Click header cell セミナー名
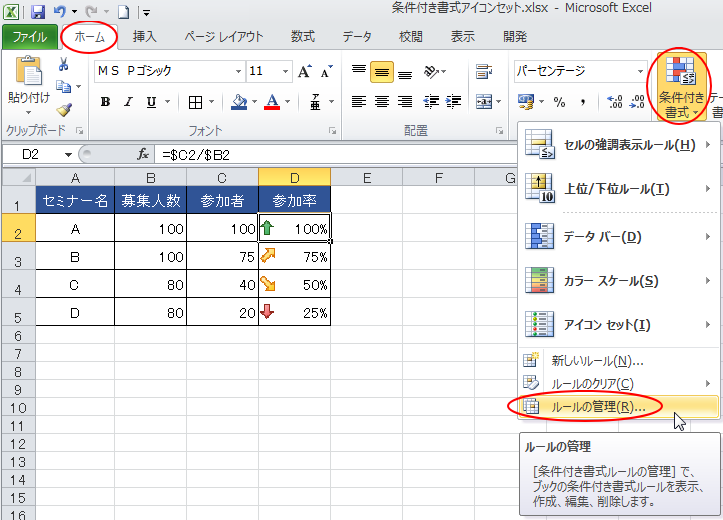 click(x=75, y=200)
